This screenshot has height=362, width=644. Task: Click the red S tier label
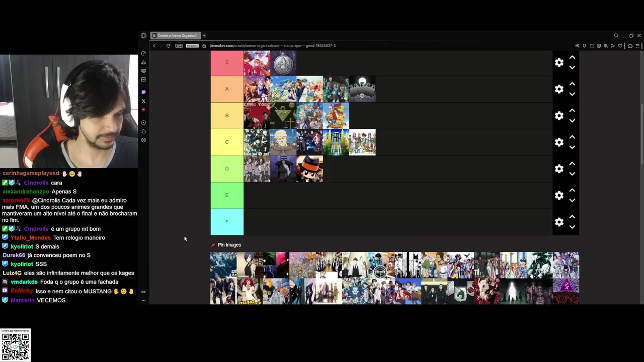(227, 62)
